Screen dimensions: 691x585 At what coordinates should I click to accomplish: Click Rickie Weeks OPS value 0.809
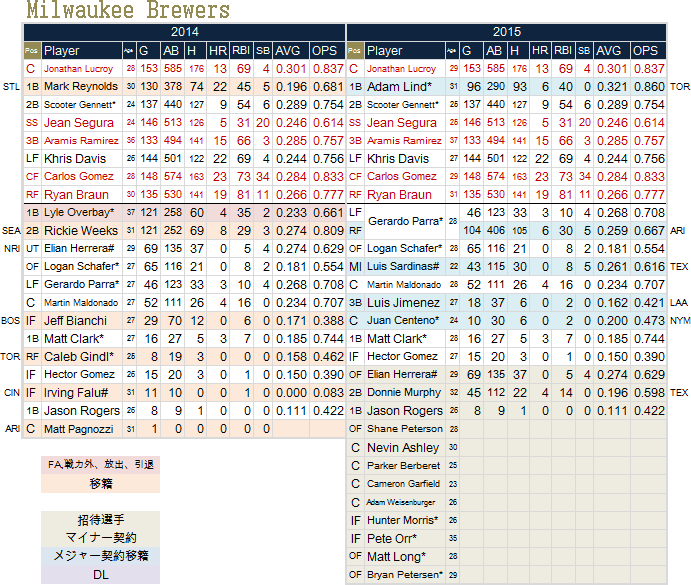(x=328, y=231)
